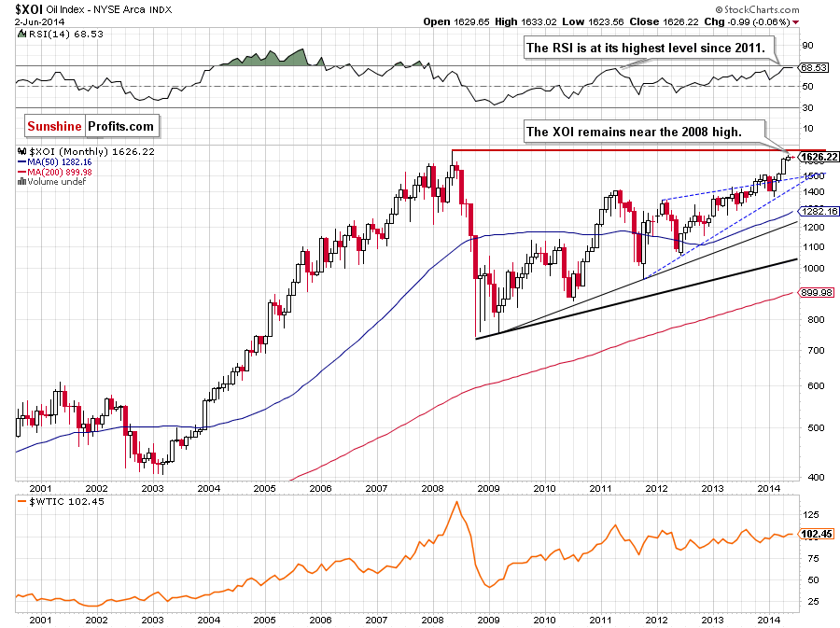The height and width of the screenshot is (628, 840).
Task: Click the 1100 label on the price scale
Action: coord(813,246)
